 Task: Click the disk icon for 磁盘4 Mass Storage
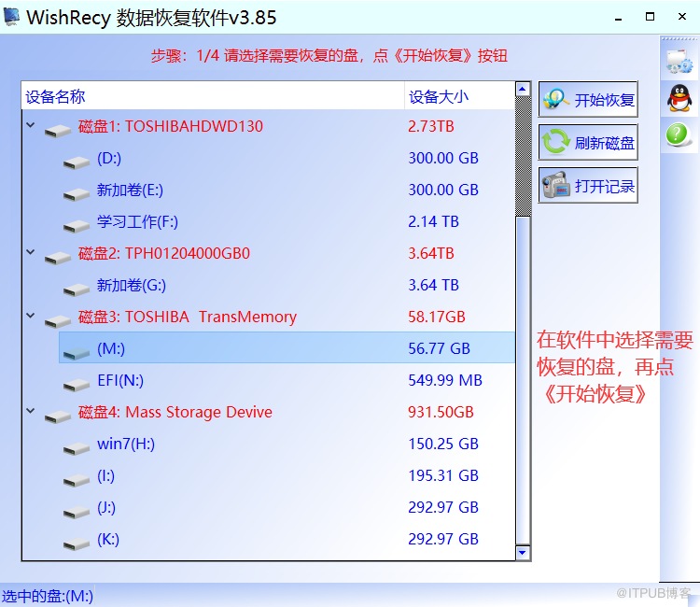[x=58, y=416]
